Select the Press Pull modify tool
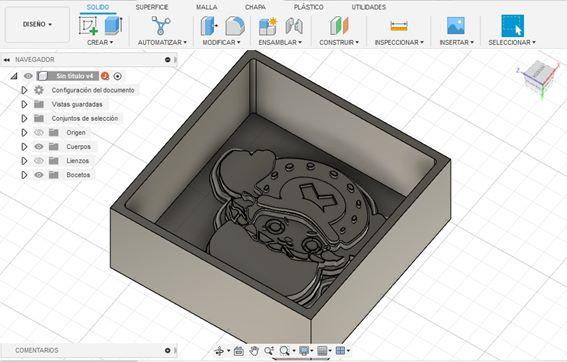Viewport: 567px width, 362px height. point(209,26)
